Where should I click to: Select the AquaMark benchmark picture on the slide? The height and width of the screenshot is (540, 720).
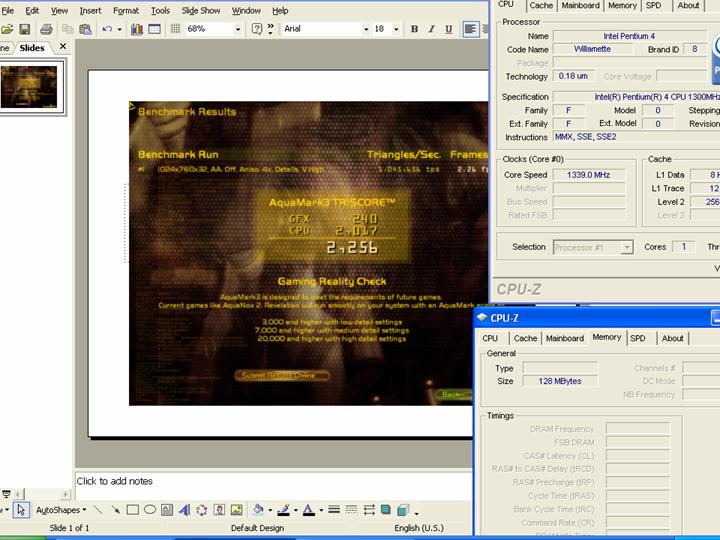309,253
